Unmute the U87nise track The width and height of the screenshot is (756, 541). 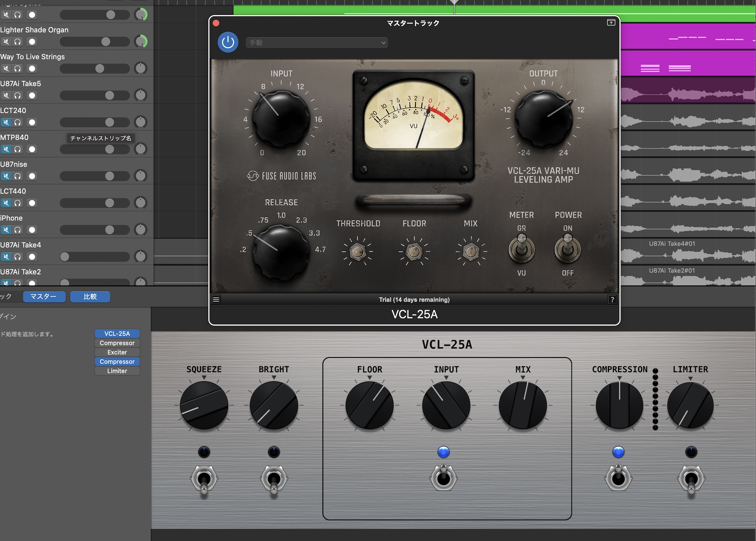[6, 176]
